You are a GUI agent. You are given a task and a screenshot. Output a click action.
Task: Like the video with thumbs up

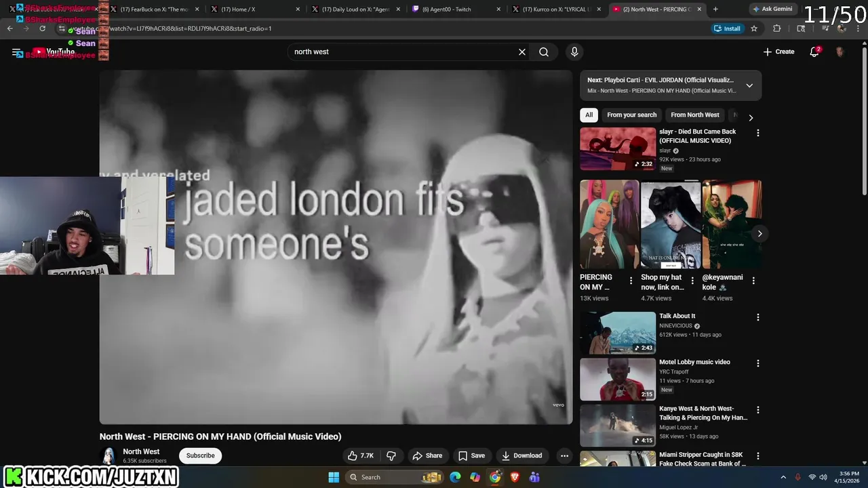coord(361,455)
